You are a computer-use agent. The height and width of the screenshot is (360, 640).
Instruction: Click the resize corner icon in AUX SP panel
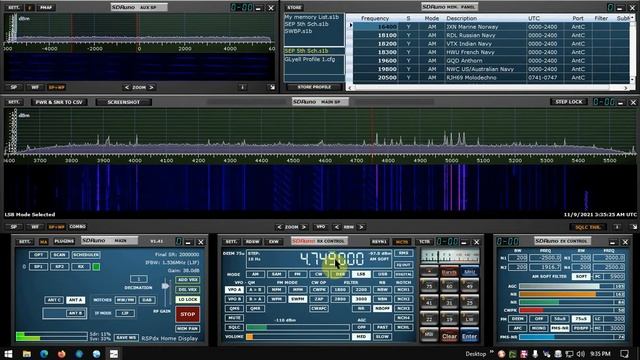point(272,87)
